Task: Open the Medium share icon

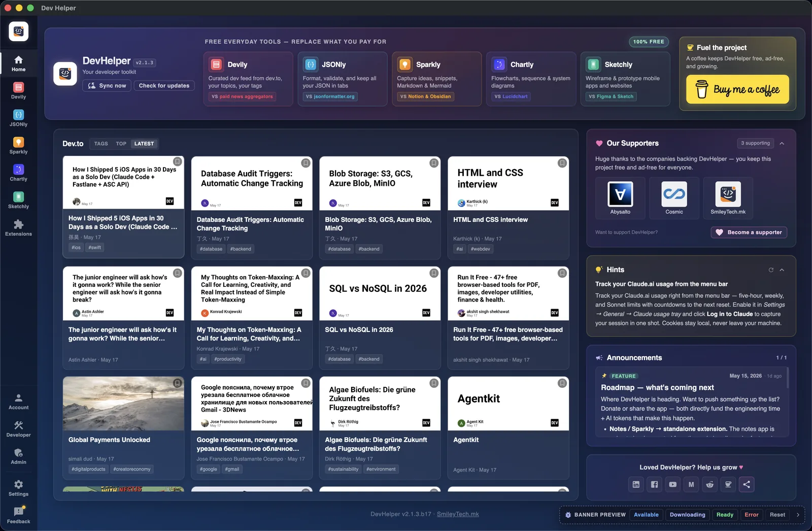Action: pos(691,484)
